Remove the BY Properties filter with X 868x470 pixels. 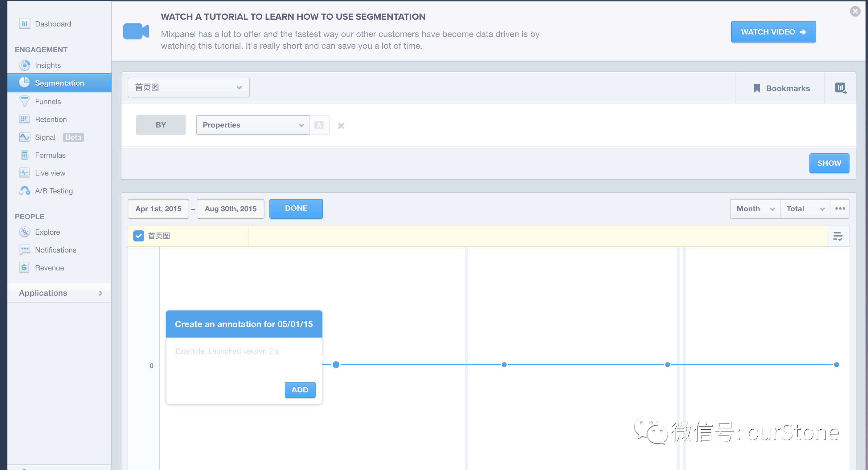coord(341,126)
